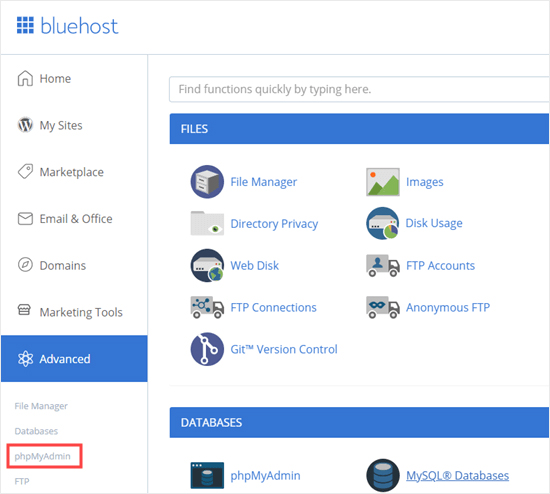Click the phpMyAdmin database icon

click(x=207, y=475)
